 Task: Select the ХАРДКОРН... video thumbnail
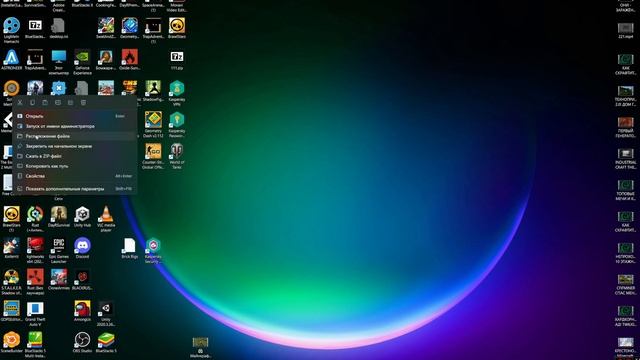[x=625, y=316]
